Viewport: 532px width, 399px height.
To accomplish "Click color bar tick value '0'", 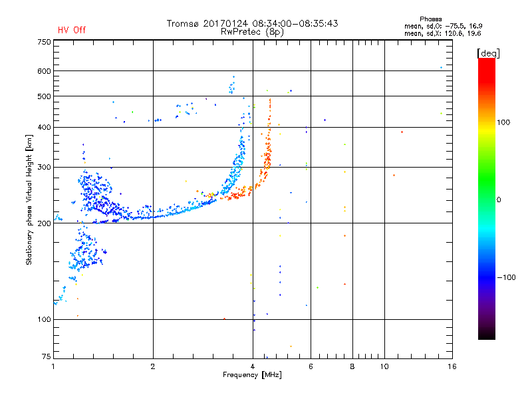I will pos(499,200).
